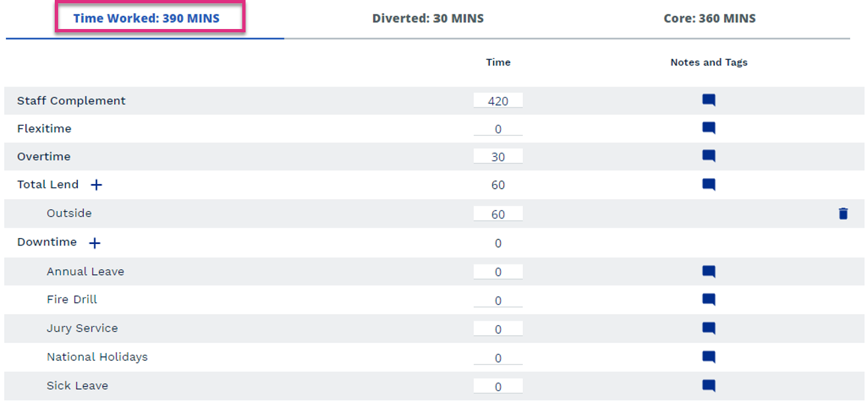The width and height of the screenshot is (868, 405).
Task: Edit Annual Leave time field
Action: tap(498, 272)
